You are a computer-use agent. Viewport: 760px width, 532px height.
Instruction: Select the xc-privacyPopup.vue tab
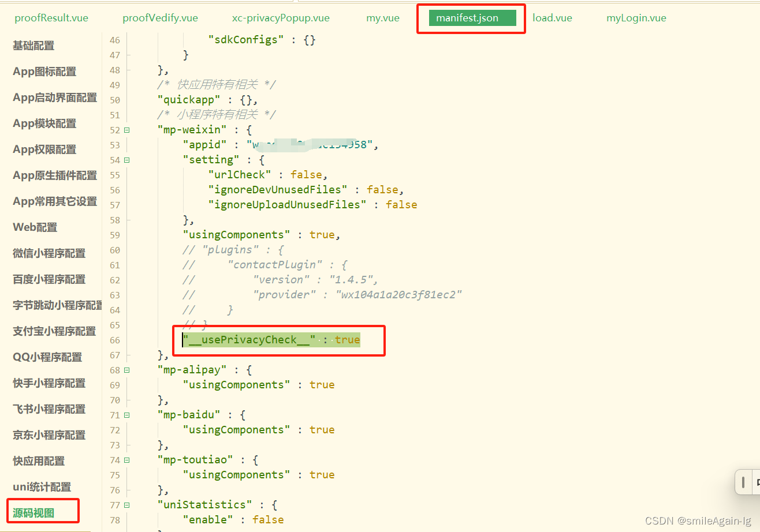(x=281, y=18)
